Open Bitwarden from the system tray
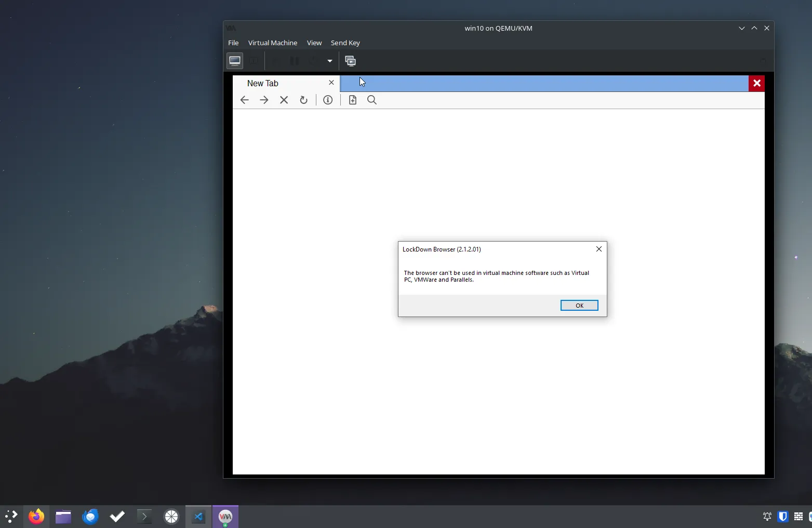The width and height of the screenshot is (812, 528). (783, 516)
